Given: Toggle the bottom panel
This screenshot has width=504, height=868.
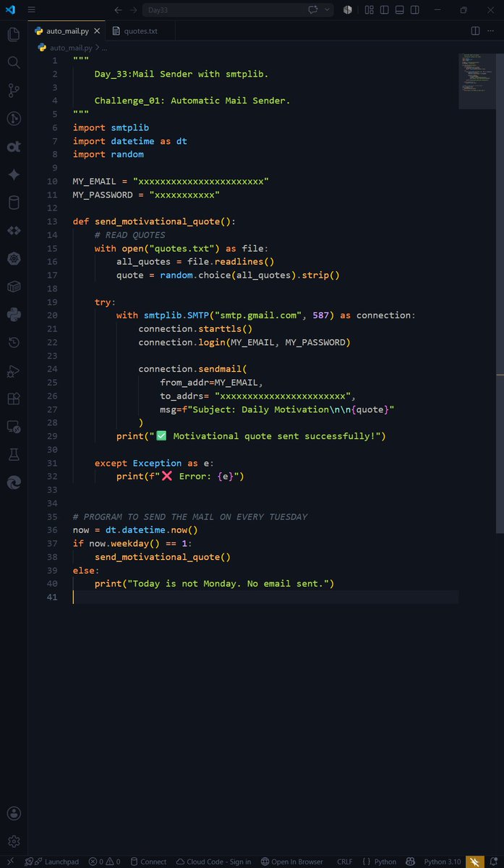Looking at the screenshot, I should (399, 10).
